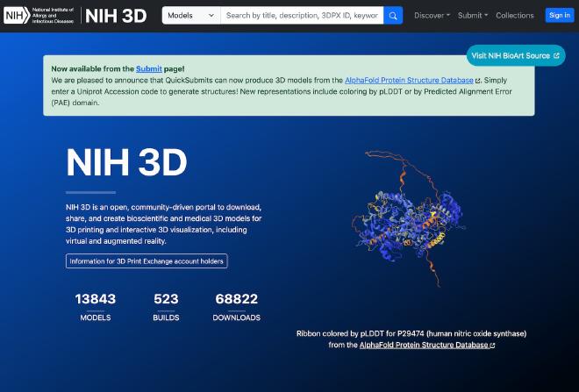Select the 523 Builds statistic
Viewport: 579px width, 392px height.
click(166, 306)
